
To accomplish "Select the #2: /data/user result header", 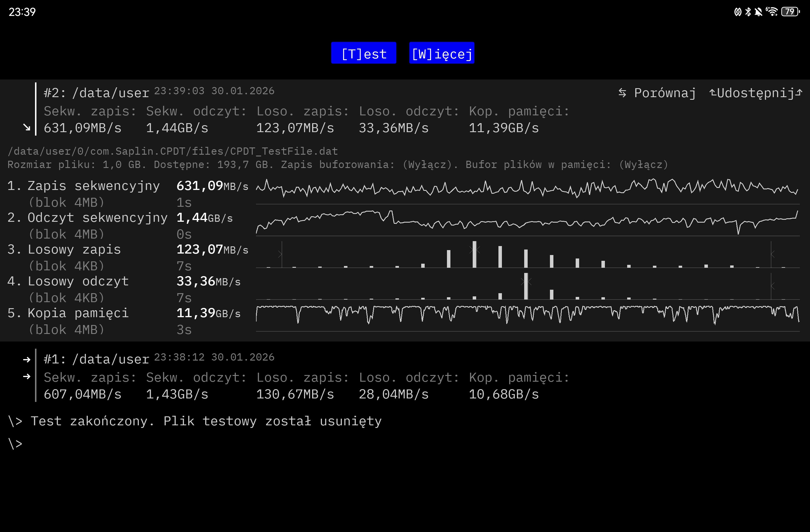I will coord(97,93).
